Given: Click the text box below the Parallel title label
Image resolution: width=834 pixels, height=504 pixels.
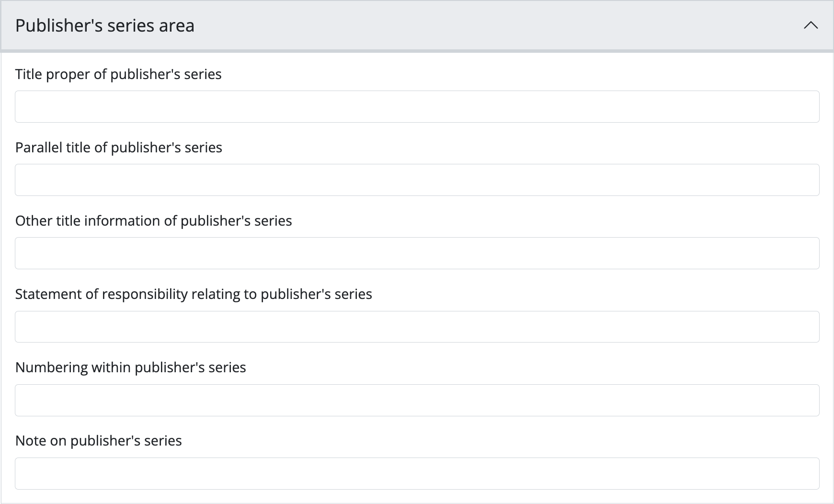Looking at the screenshot, I should [x=417, y=180].
